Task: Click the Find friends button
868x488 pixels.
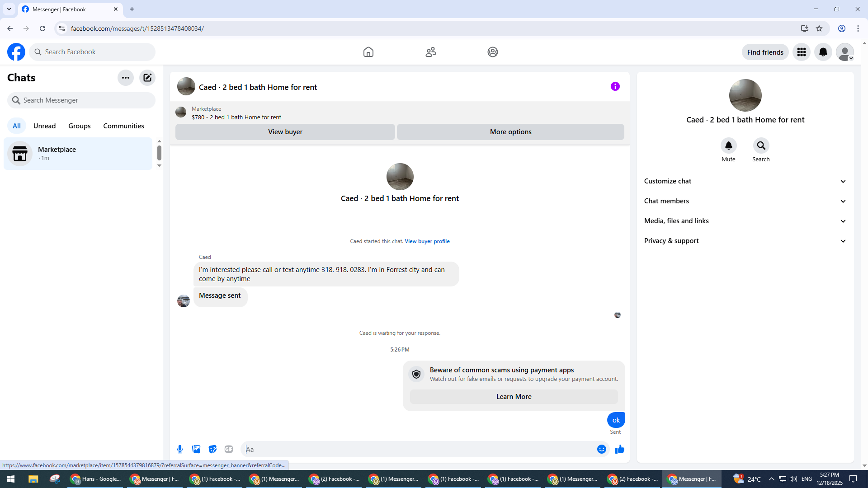Action: [765, 52]
